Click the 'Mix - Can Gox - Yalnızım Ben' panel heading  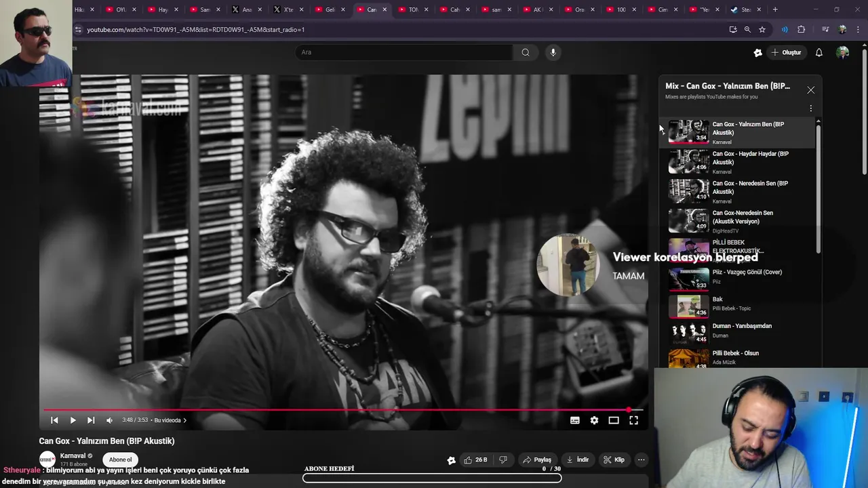coord(728,86)
